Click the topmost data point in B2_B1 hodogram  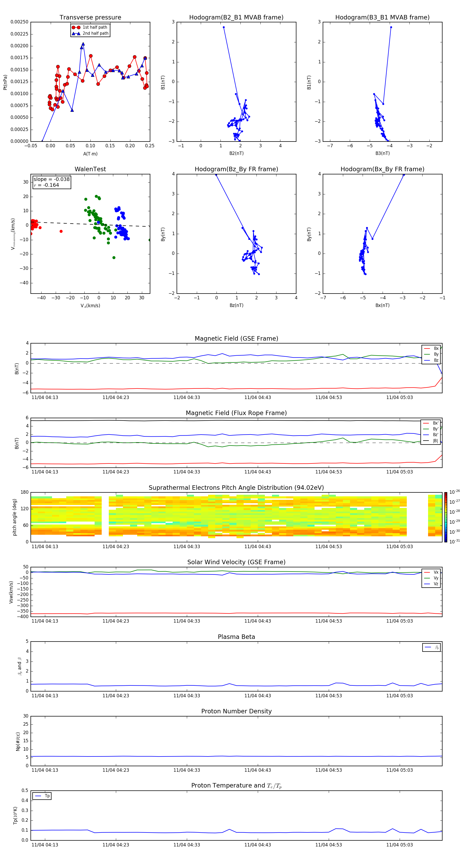(224, 27)
